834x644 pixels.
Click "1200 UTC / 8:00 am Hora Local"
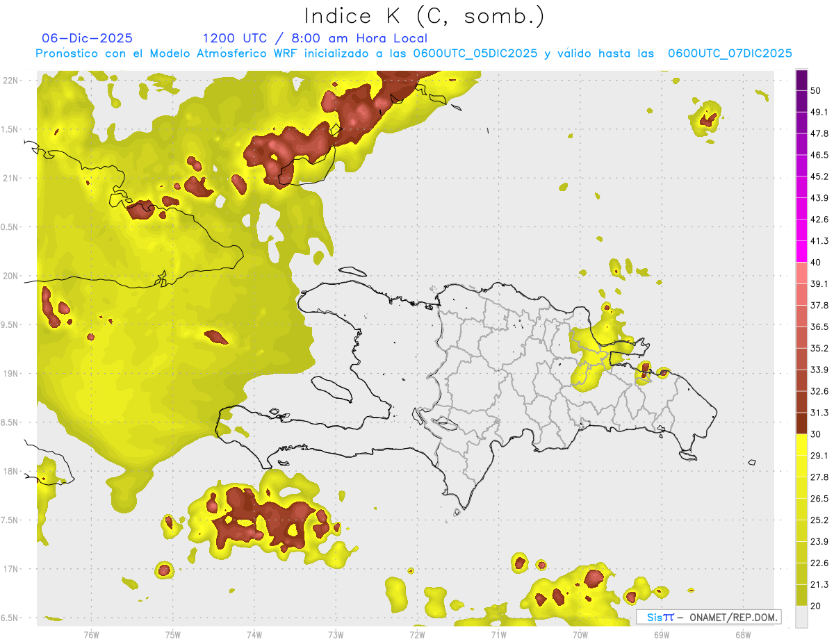point(315,38)
